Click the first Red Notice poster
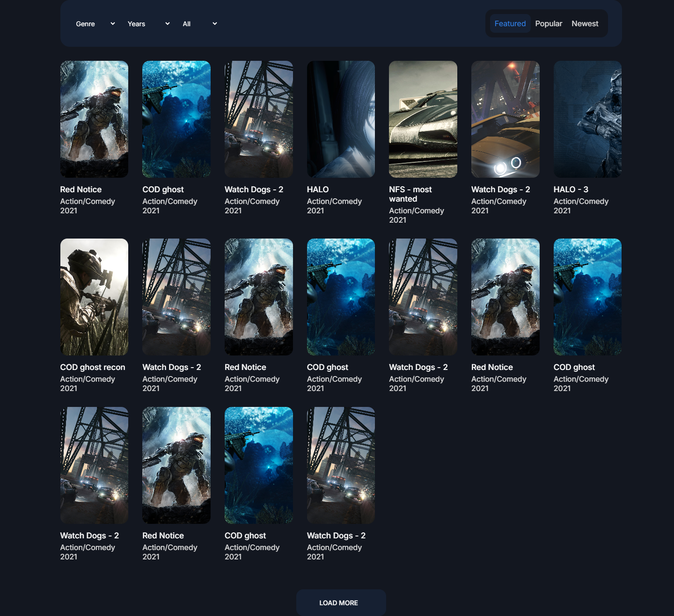 (94, 119)
